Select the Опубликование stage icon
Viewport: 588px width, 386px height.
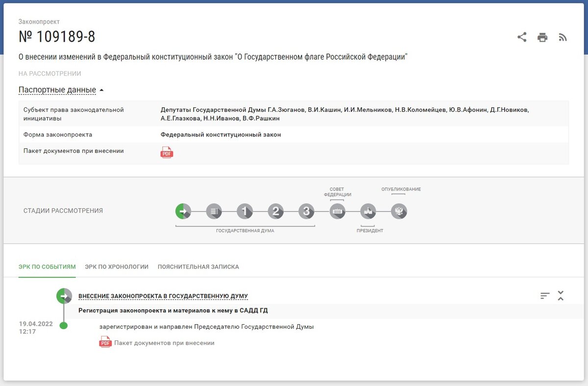point(399,212)
